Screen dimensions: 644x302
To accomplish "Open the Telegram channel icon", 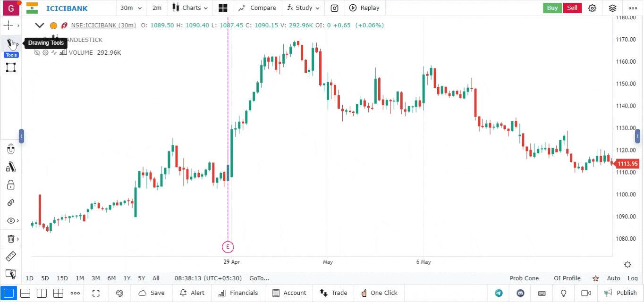I will [499, 293].
